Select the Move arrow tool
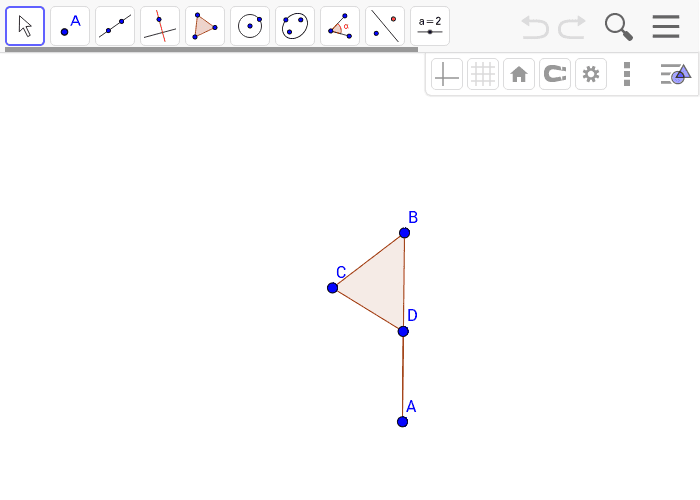The width and height of the screenshot is (700, 500). (25, 26)
